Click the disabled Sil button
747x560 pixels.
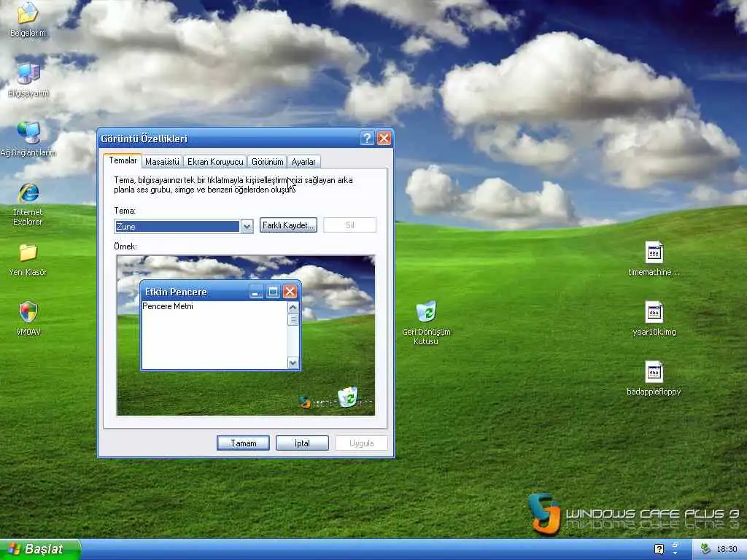349,225
